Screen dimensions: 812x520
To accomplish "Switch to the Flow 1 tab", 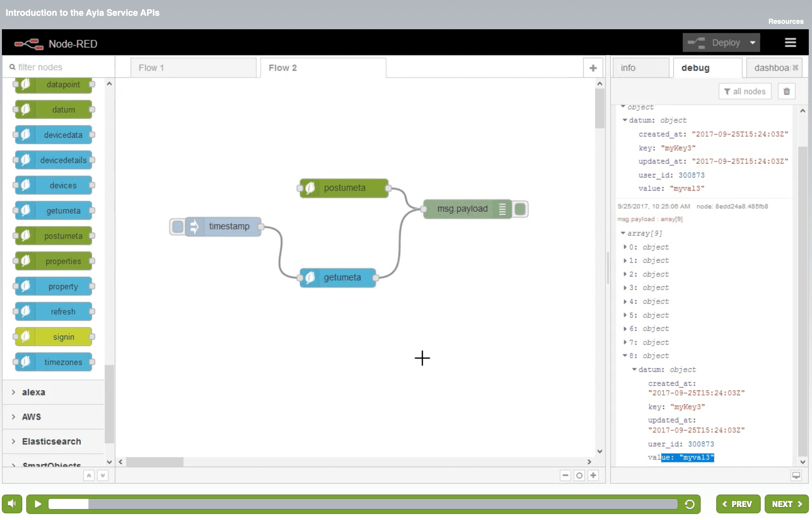I will pyautogui.click(x=152, y=67).
